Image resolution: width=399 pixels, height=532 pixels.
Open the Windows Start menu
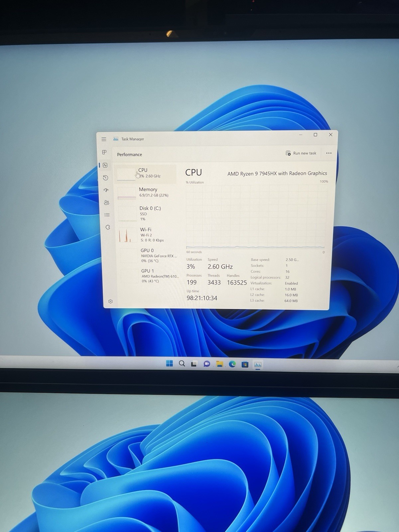[169, 363]
